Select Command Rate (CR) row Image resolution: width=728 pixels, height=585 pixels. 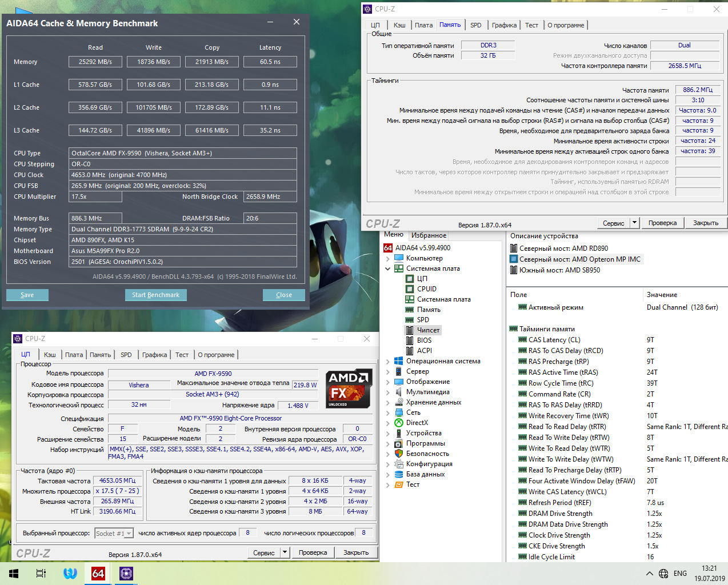(617, 394)
